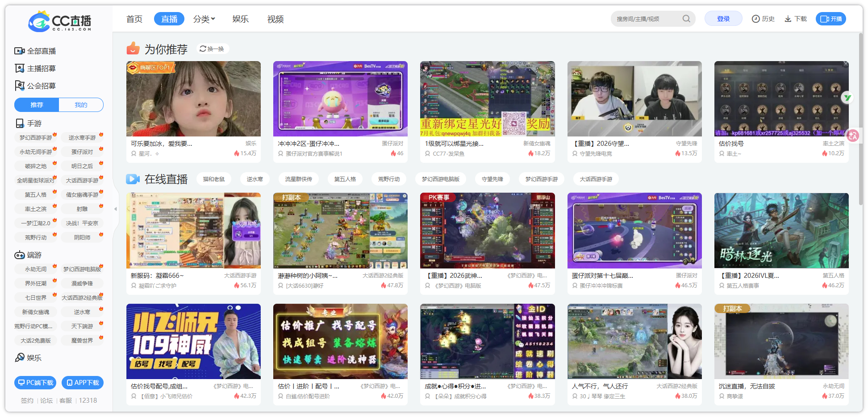This screenshot has width=868, height=417.
Task: Click the 开播 camera button
Action: (x=830, y=19)
